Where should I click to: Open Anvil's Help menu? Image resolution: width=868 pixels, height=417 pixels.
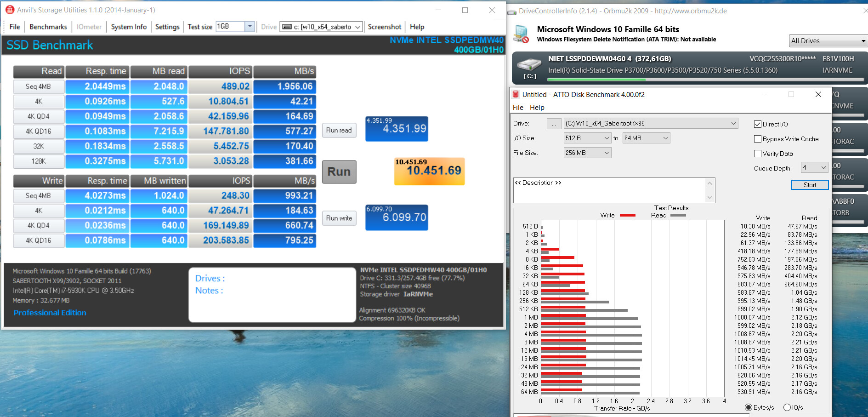tap(417, 27)
